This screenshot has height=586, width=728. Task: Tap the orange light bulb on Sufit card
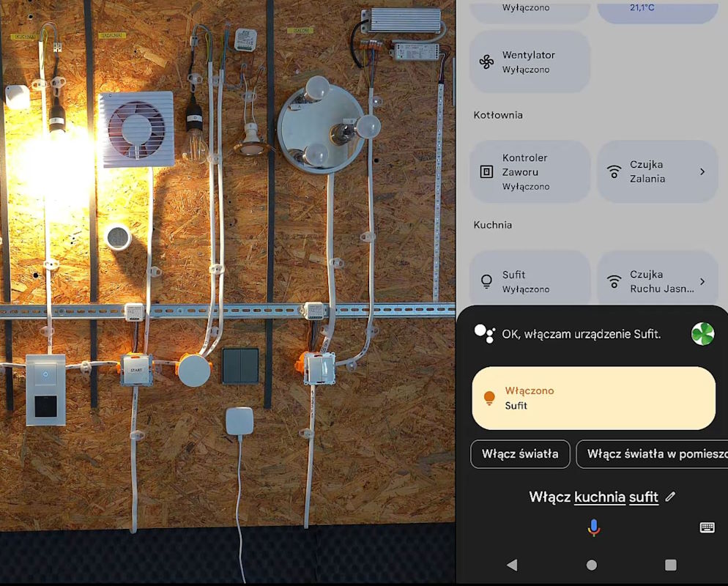490,398
